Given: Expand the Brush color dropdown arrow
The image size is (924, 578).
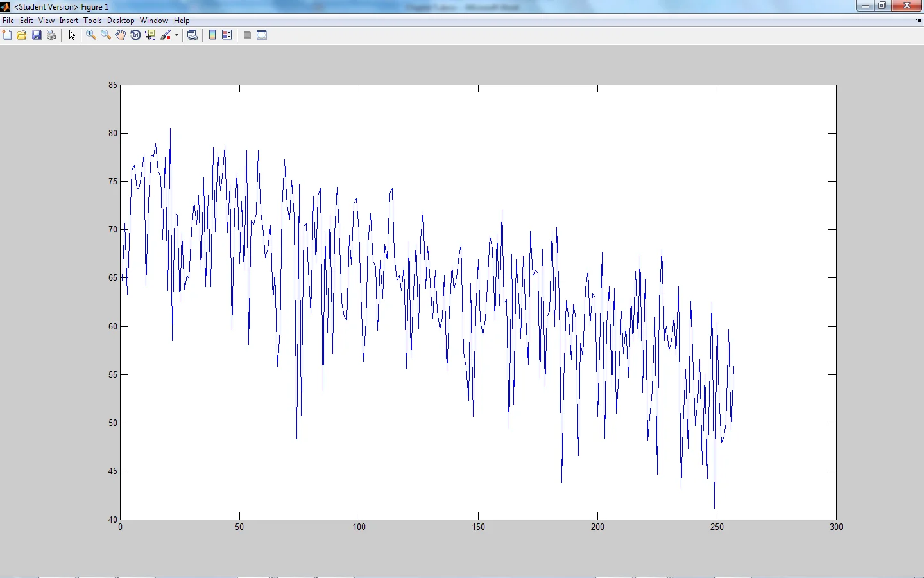Looking at the screenshot, I should [176, 35].
